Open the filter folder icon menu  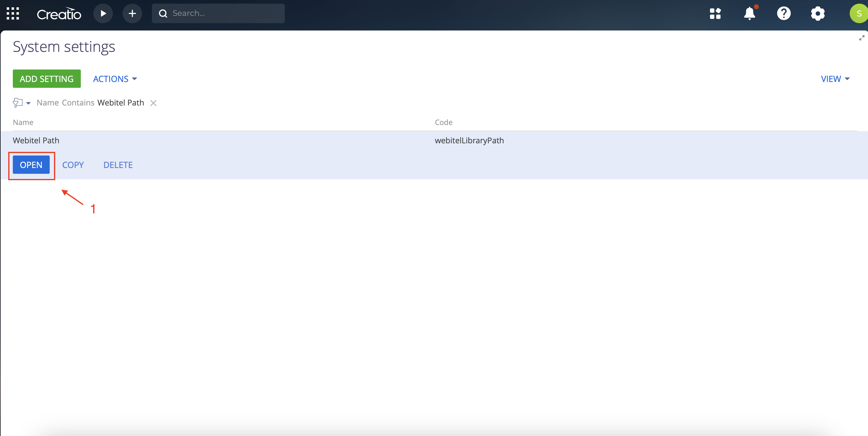(22, 103)
